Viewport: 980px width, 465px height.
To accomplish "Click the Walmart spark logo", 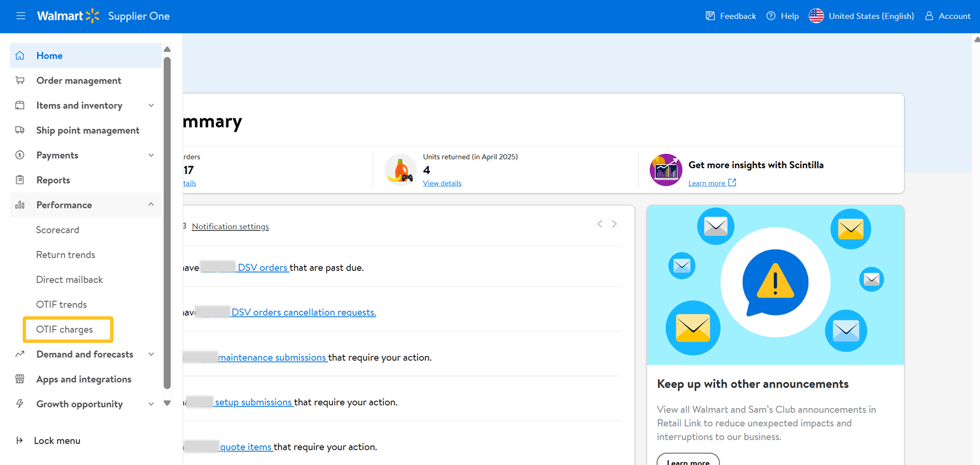I will point(92,16).
